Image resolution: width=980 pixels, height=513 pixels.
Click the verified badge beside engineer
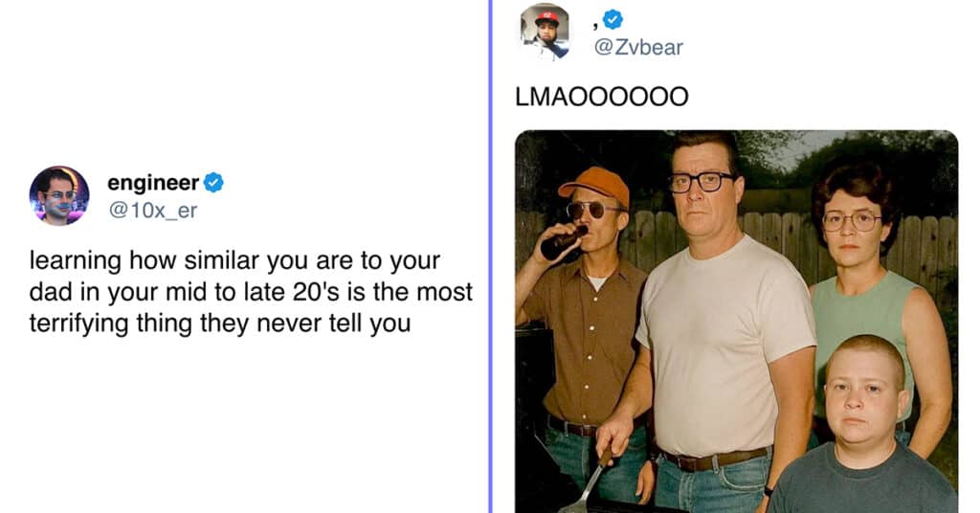(213, 183)
